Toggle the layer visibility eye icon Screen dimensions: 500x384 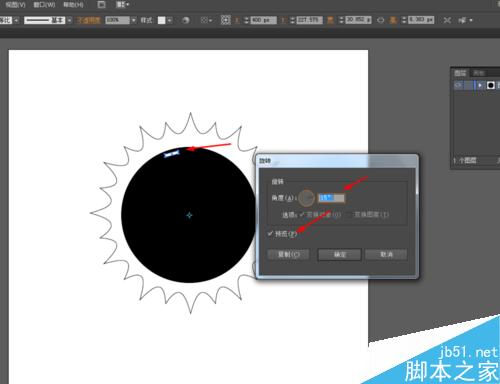(x=458, y=85)
